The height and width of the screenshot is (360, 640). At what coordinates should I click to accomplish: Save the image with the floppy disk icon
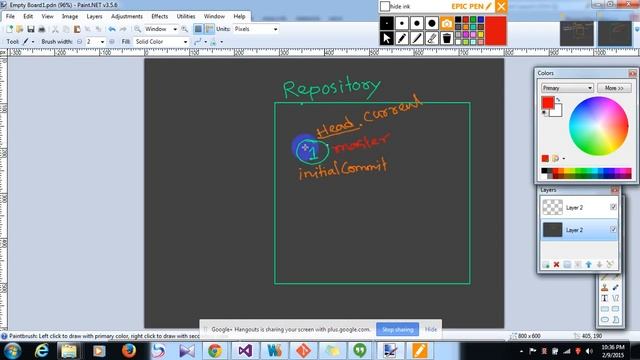tap(31, 29)
